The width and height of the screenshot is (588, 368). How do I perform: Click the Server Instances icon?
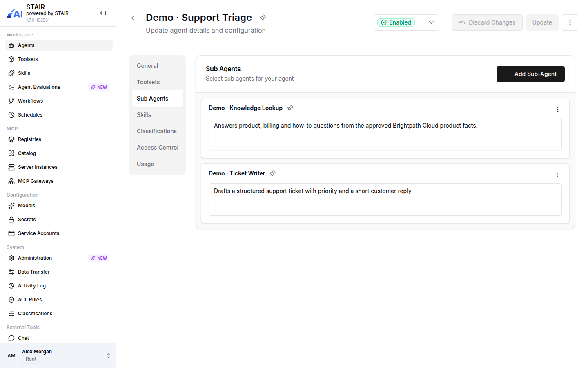(11, 167)
